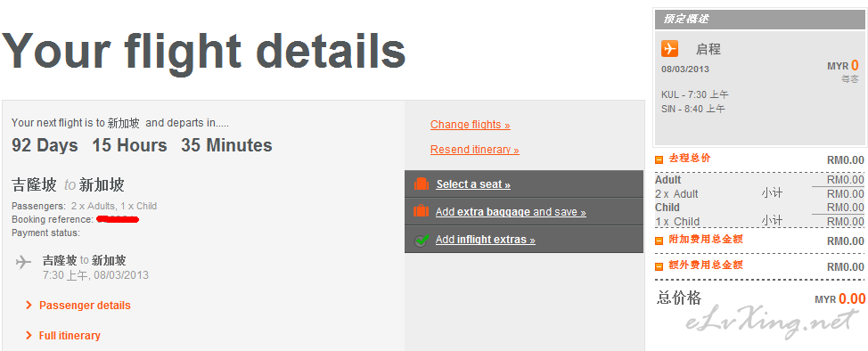Click the green checkmark icon beside inflight extras

(x=422, y=241)
